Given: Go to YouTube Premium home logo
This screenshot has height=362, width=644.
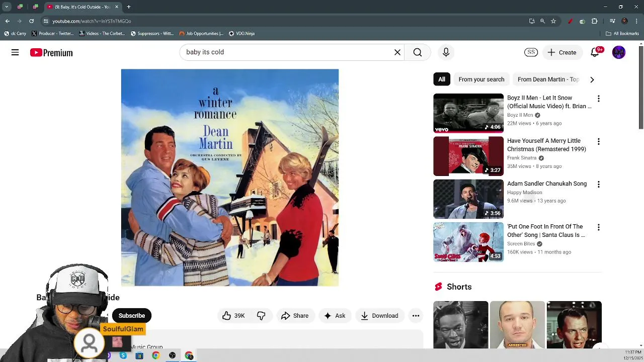Looking at the screenshot, I should coord(51,53).
